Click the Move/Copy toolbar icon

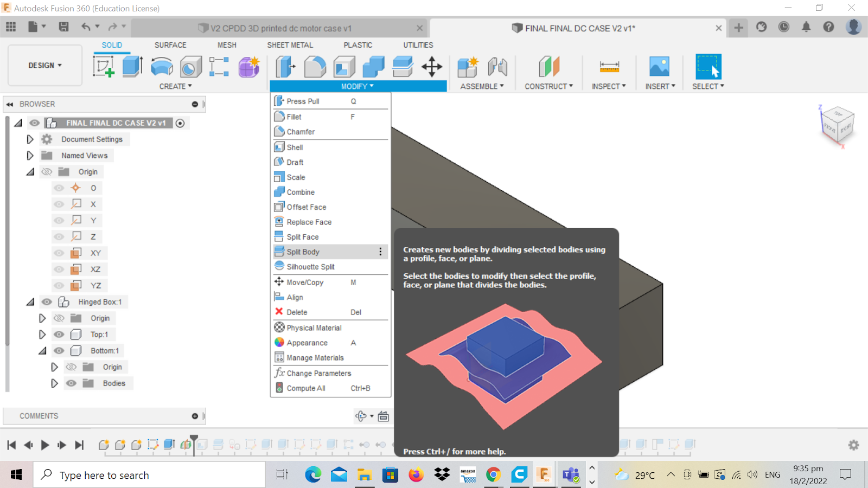432,67
